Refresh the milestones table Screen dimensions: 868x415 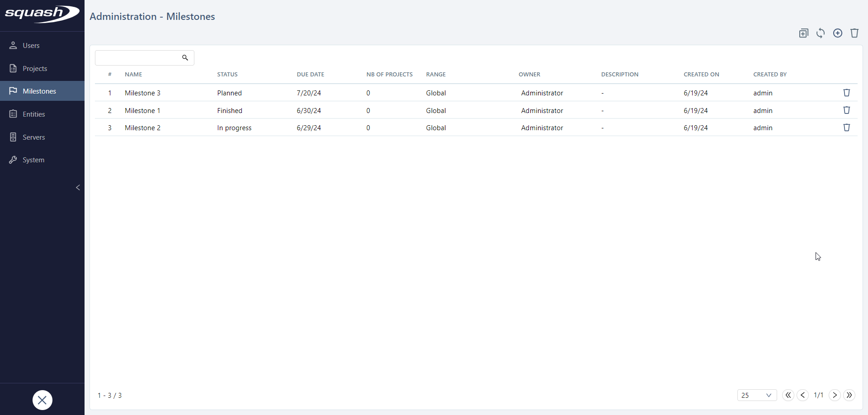click(821, 33)
